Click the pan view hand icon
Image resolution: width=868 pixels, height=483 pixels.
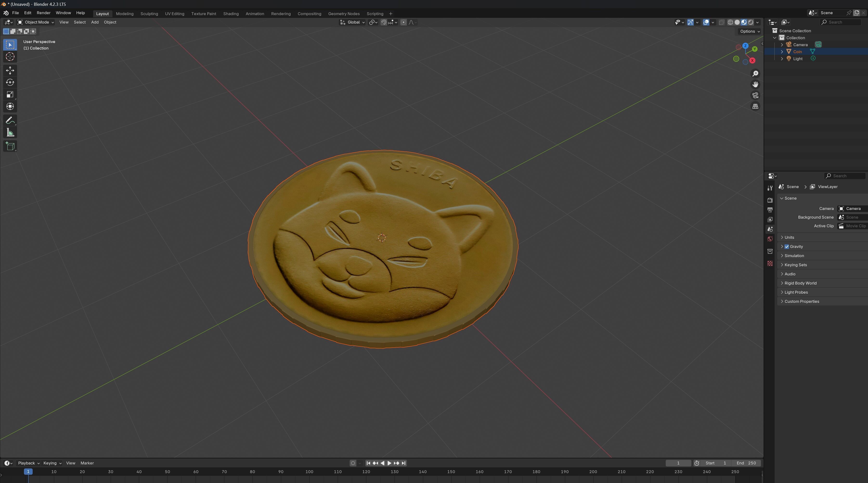point(755,84)
